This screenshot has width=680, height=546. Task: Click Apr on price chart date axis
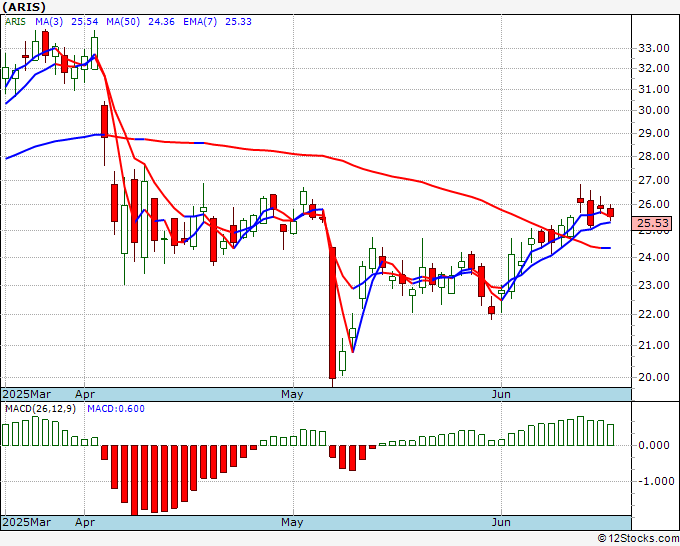(x=85, y=394)
